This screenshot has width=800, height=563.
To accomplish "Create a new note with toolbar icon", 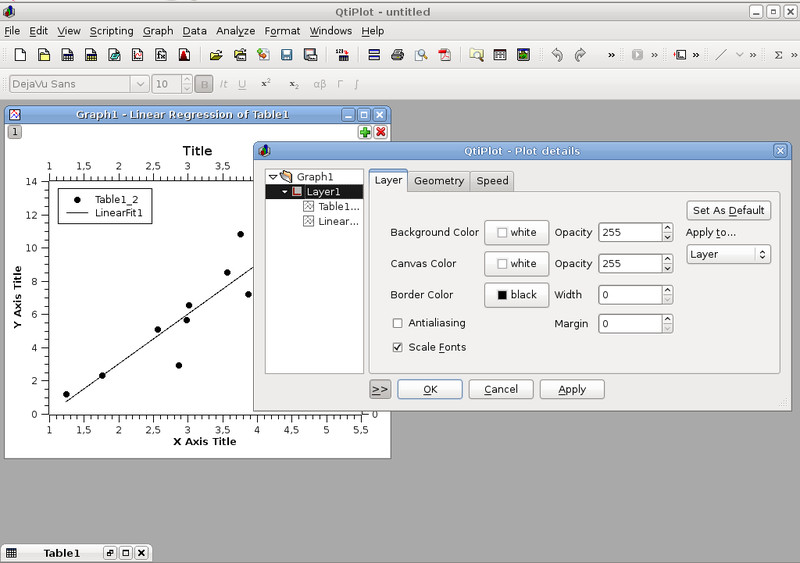I will pyautogui.click(x=114, y=55).
